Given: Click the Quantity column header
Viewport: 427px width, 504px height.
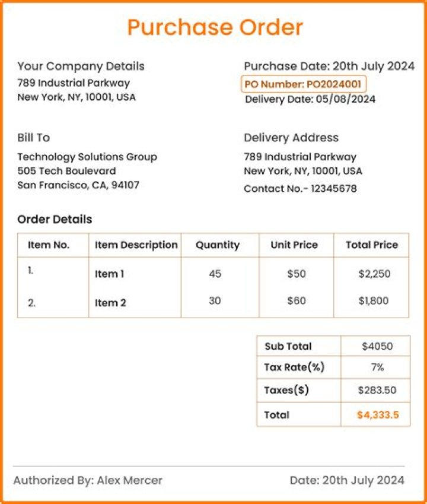Looking at the screenshot, I should [x=218, y=245].
